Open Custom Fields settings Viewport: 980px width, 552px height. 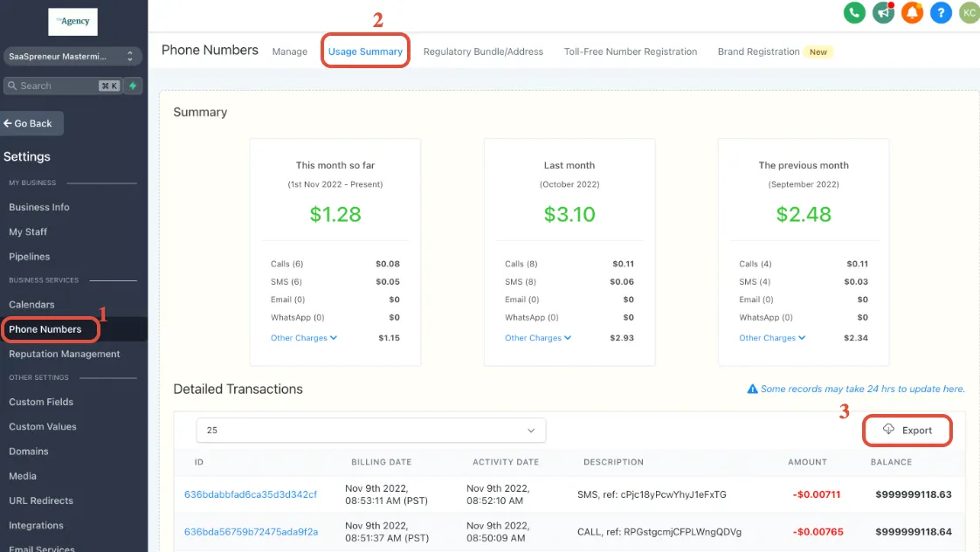click(41, 402)
